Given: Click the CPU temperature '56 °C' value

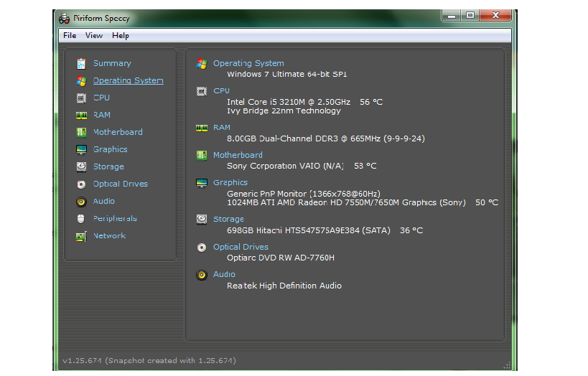Looking at the screenshot, I should [x=371, y=102].
